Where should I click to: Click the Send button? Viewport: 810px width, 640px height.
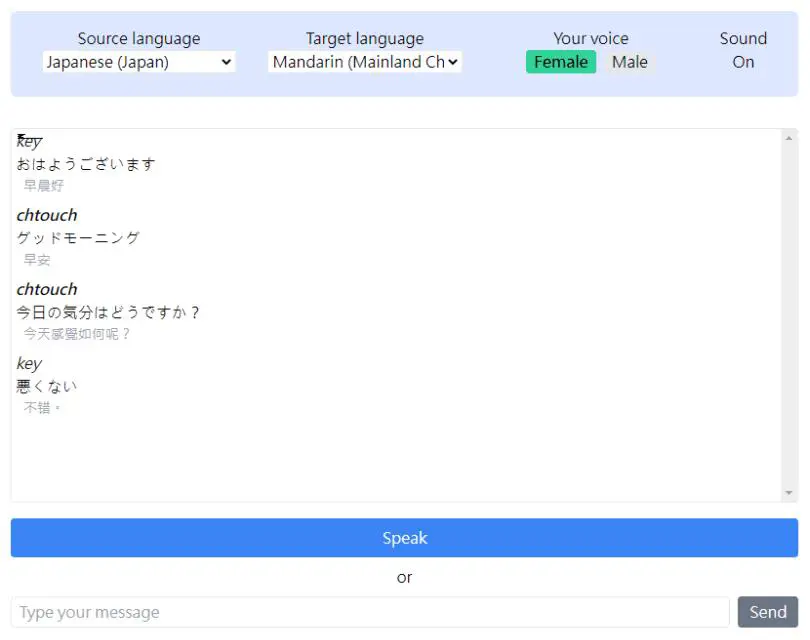[x=768, y=612]
